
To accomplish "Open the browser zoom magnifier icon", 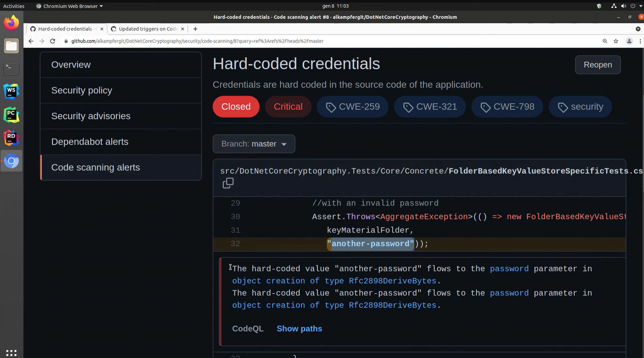I will [605, 41].
